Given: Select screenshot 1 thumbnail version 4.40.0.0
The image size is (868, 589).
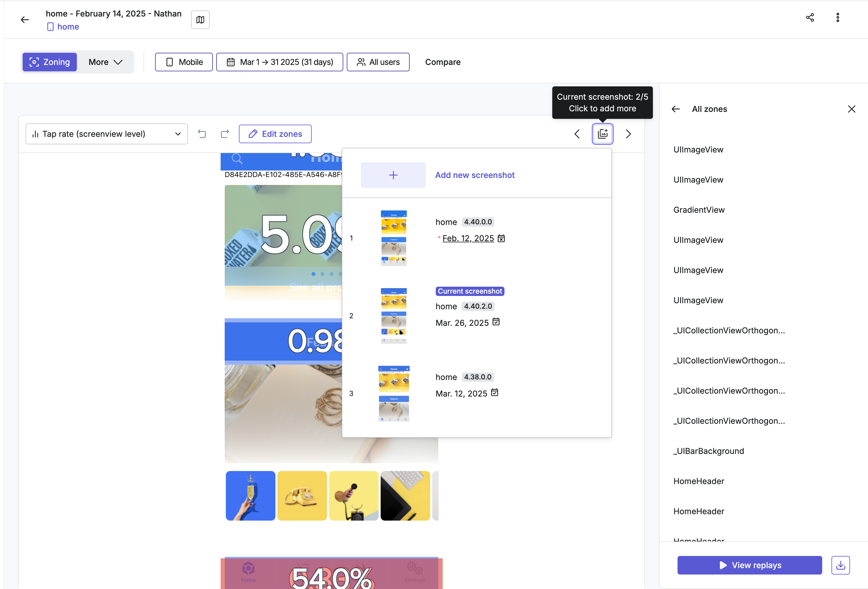Looking at the screenshot, I should coord(394,238).
